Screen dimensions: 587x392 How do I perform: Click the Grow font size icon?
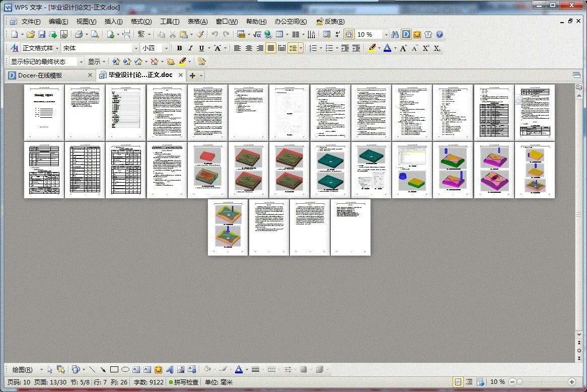click(x=403, y=48)
